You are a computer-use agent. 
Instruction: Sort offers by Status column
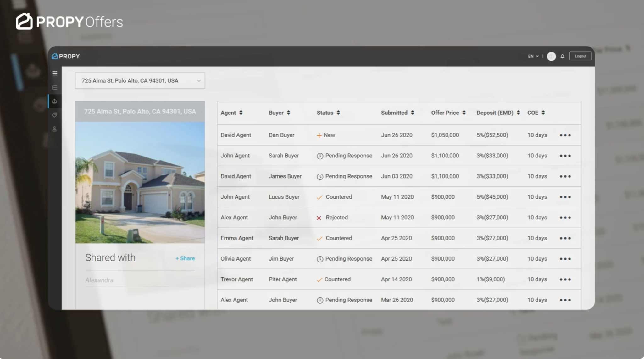click(x=328, y=113)
